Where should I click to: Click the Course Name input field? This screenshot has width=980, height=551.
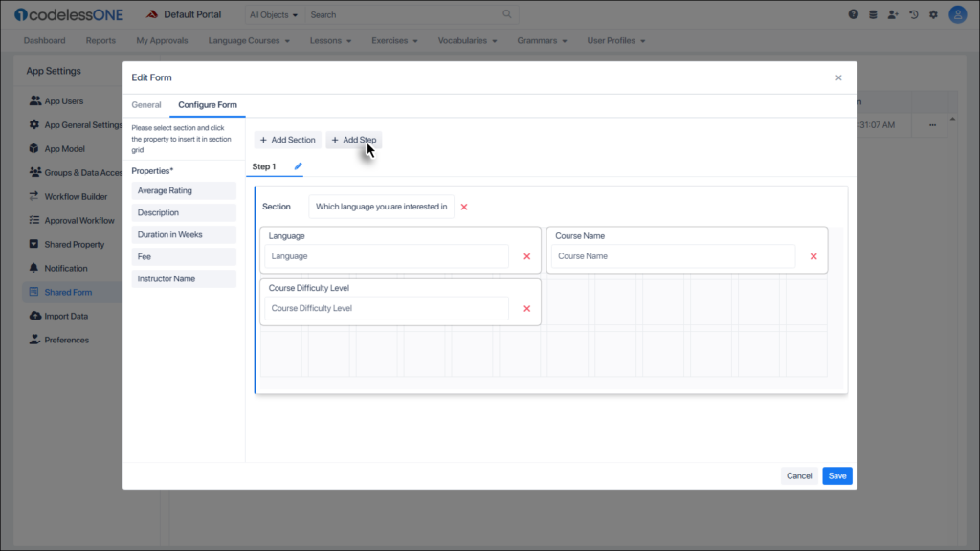coord(673,256)
